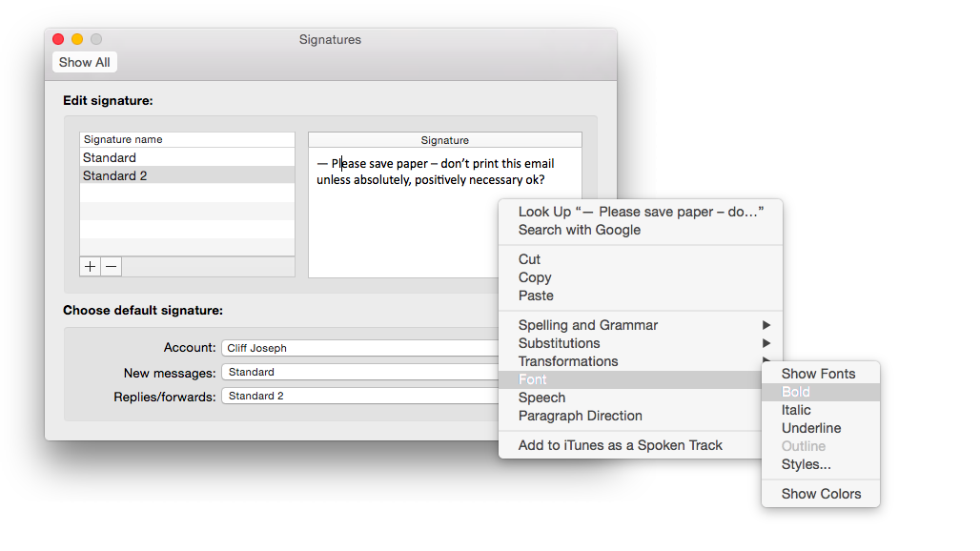Screen dimensions: 980x551
Task: Choose Show Colors in the Font submenu
Action: tap(821, 494)
